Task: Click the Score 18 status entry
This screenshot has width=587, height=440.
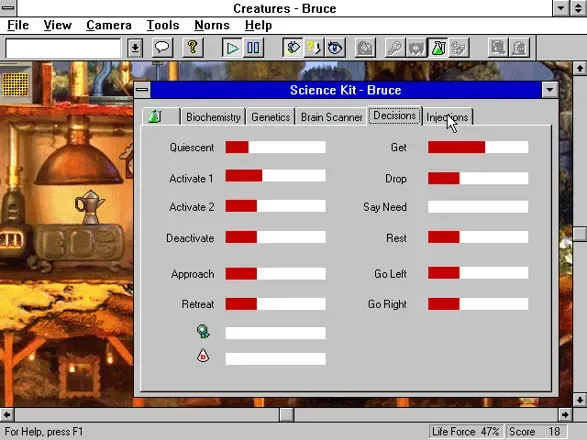Action: 535,432
